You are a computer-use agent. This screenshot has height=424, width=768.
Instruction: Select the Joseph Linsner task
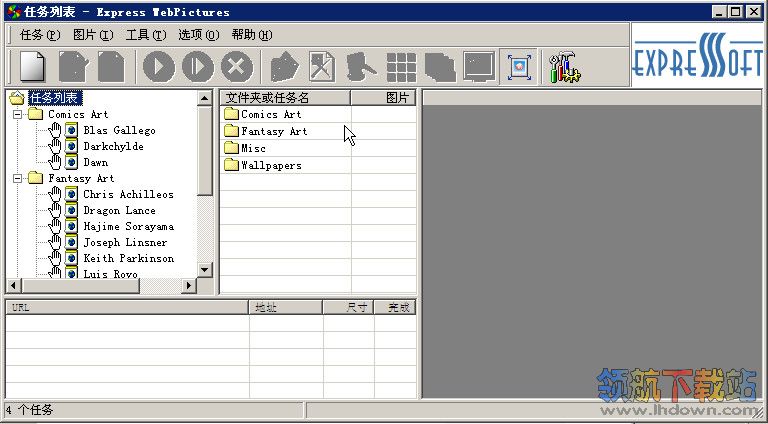[125, 242]
